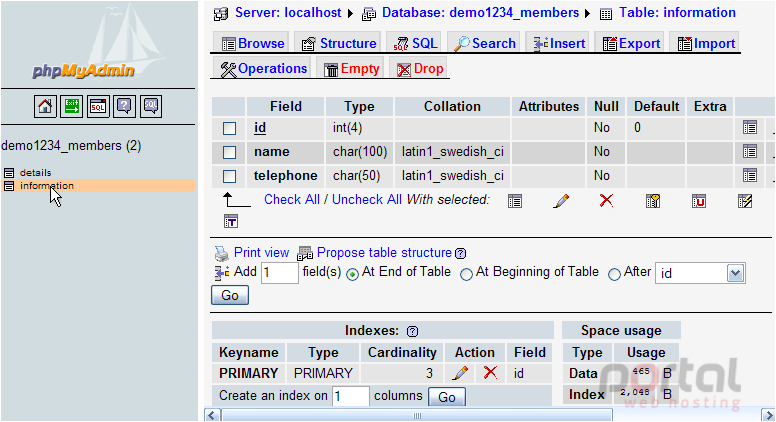Switch to the Browse tab
The image size is (776, 422).
[253, 44]
